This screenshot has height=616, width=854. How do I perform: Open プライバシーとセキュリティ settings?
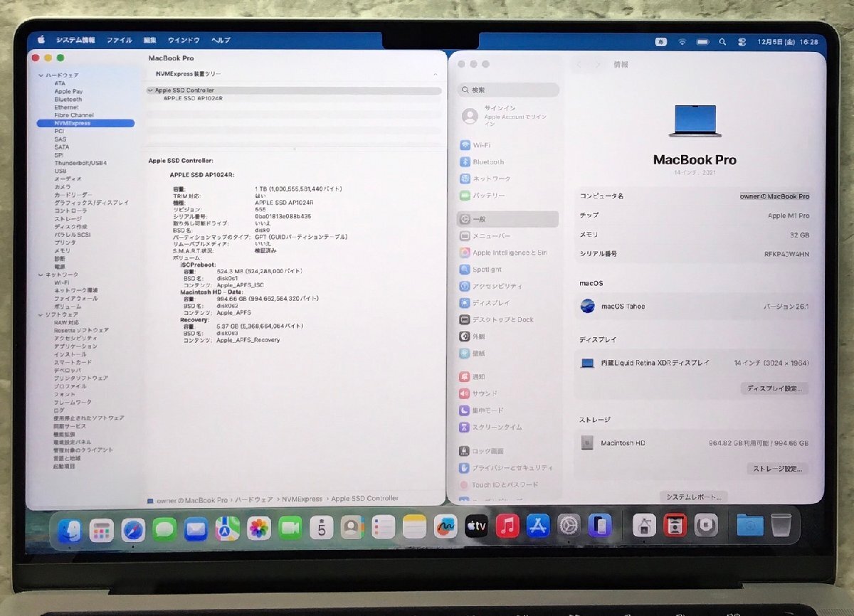point(512,468)
